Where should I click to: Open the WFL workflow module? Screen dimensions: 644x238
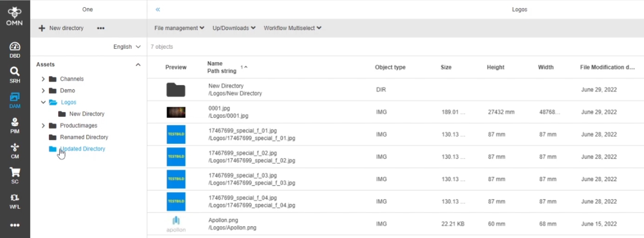tap(15, 201)
